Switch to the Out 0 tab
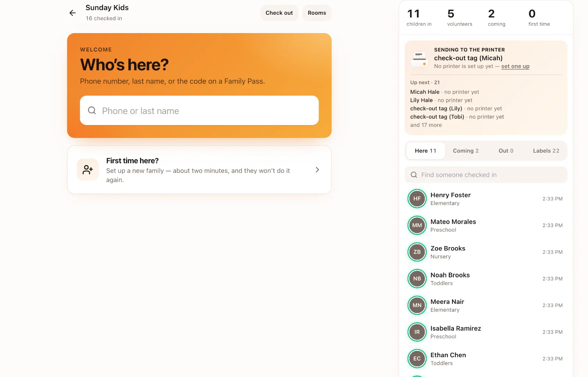This screenshot has height=377, width=588. (506, 151)
